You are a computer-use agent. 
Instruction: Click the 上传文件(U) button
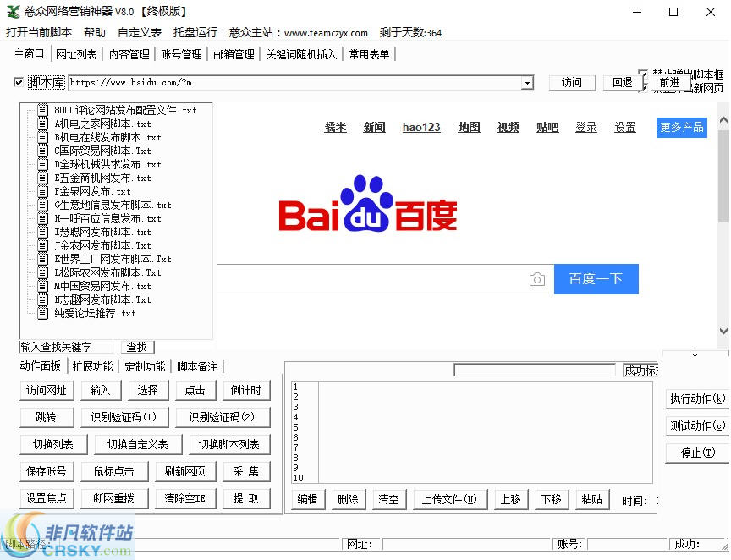click(x=449, y=499)
